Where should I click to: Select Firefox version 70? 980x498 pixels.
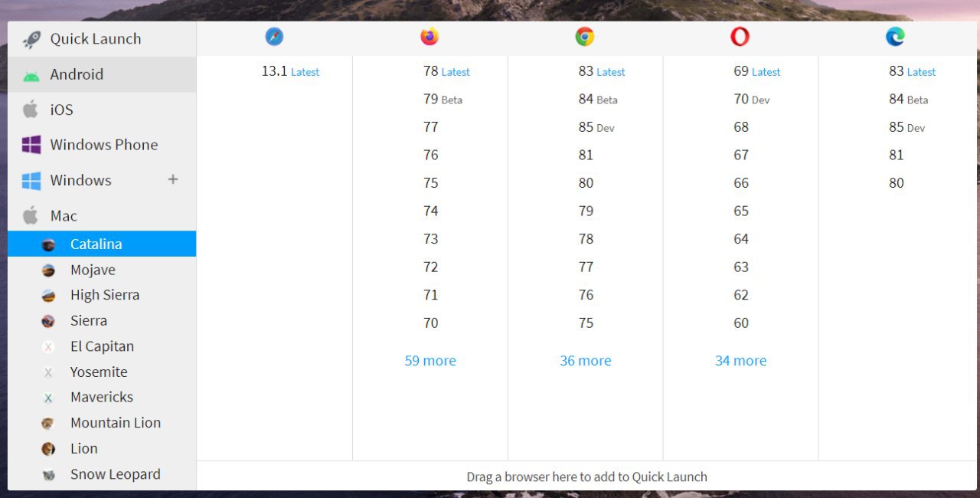430,323
